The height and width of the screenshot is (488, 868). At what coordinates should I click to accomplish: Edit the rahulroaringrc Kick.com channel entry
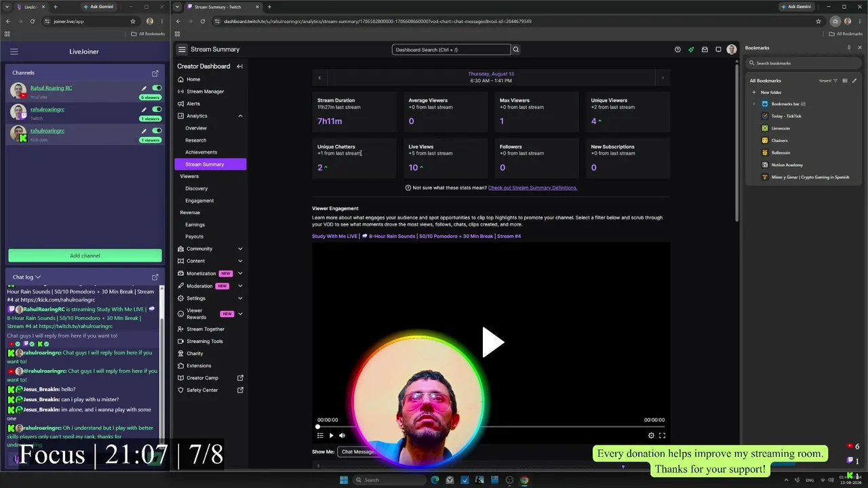coord(144,131)
